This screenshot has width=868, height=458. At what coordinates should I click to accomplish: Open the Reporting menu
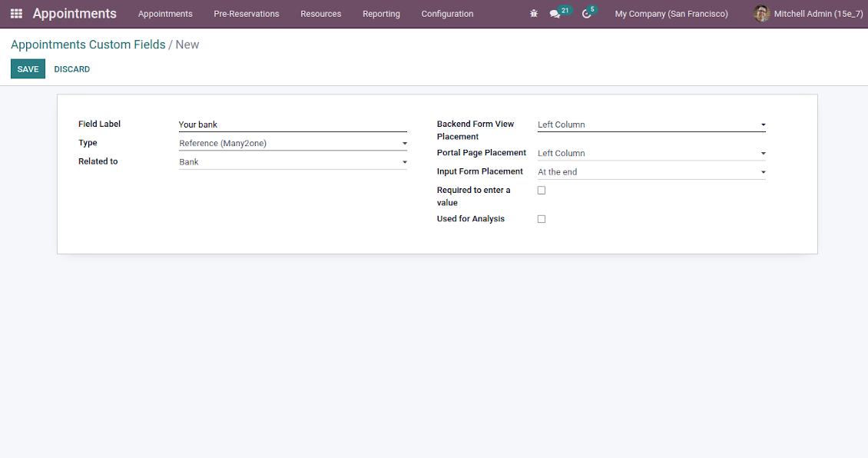381,14
